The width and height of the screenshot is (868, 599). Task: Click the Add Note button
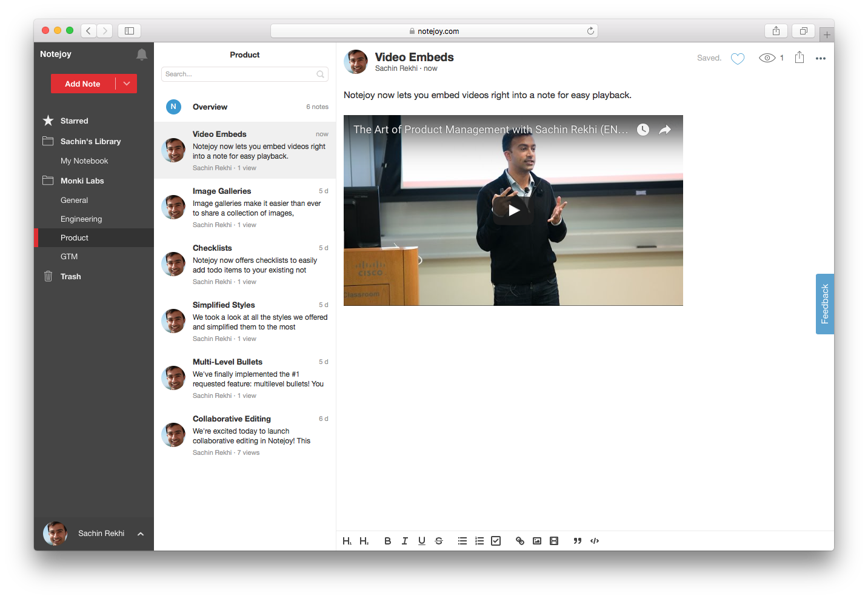(x=82, y=84)
